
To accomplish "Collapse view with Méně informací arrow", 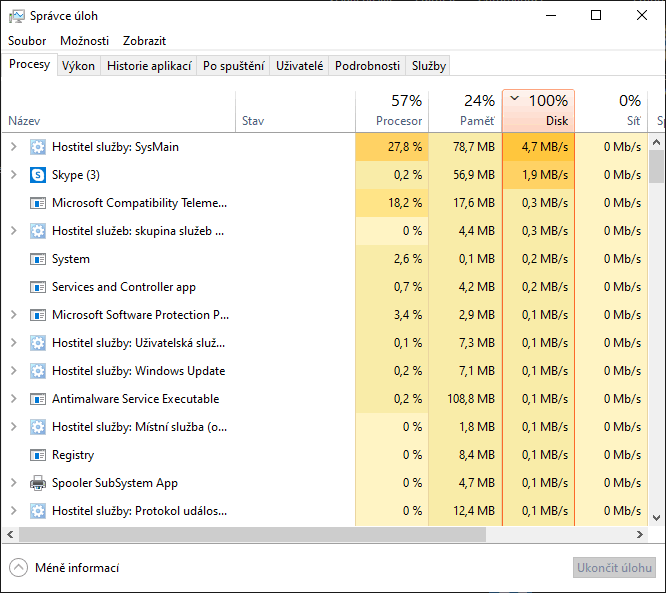I will [19, 568].
